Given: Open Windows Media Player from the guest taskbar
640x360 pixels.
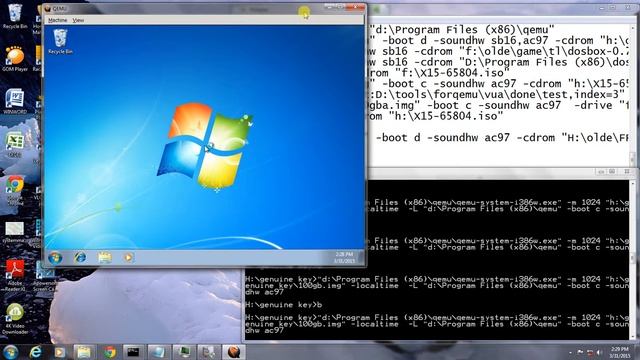Looking at the screenshot, I should [x=128, y=258].
